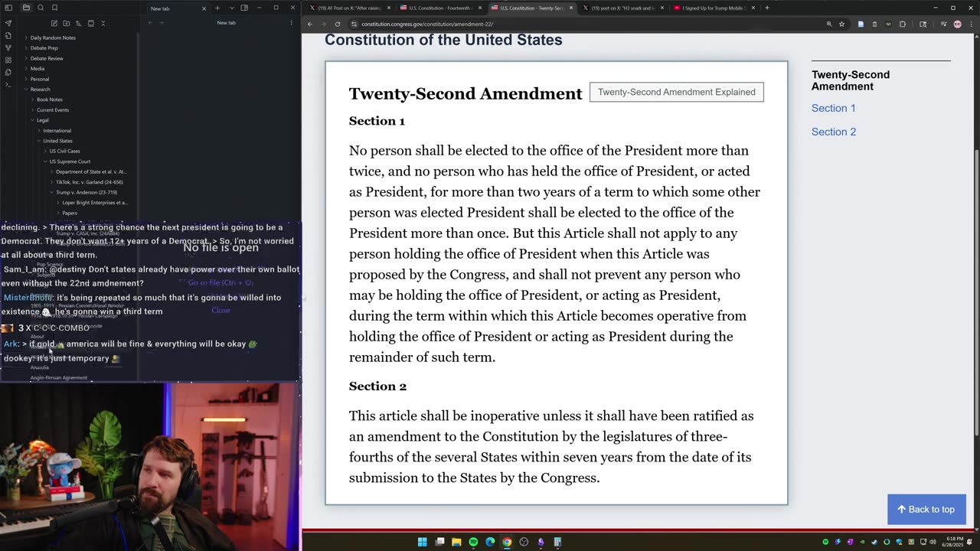980x551 pixels.
Task: Open a new Chrome tab
Action: click(766, 8)
